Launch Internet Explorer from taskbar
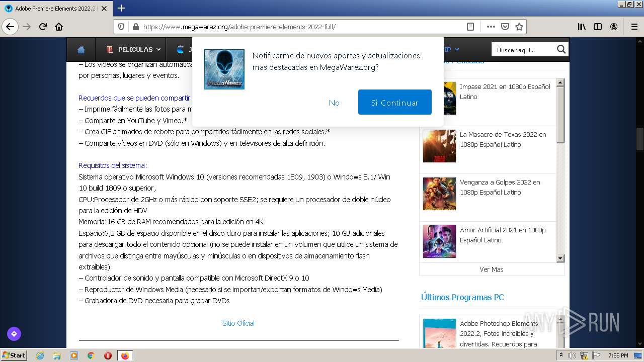This screenshot has width=644, height=362. [40, 355]
